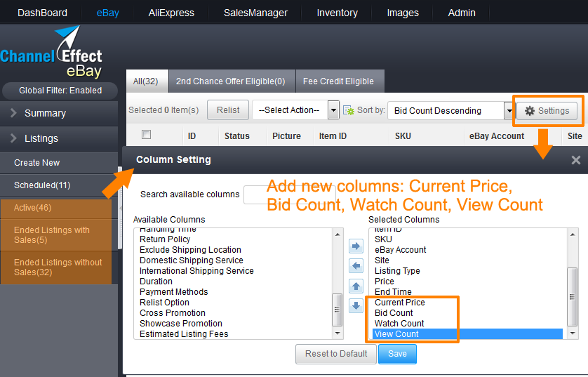This screenshot has height=377, width=588.
Task: Click the Available Columns scroll-up arrow
Action: pos(338,234)
